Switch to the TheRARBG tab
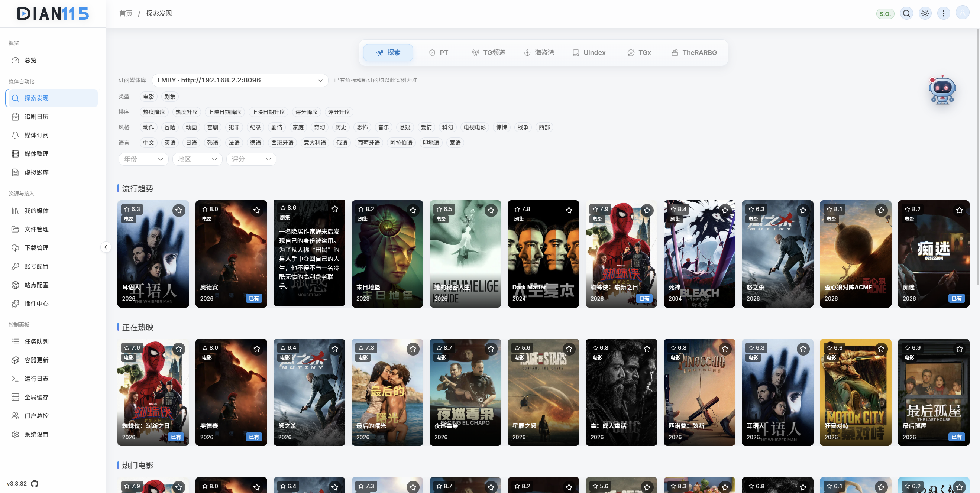This screenshot has width=980, height=493. [694, 53]
